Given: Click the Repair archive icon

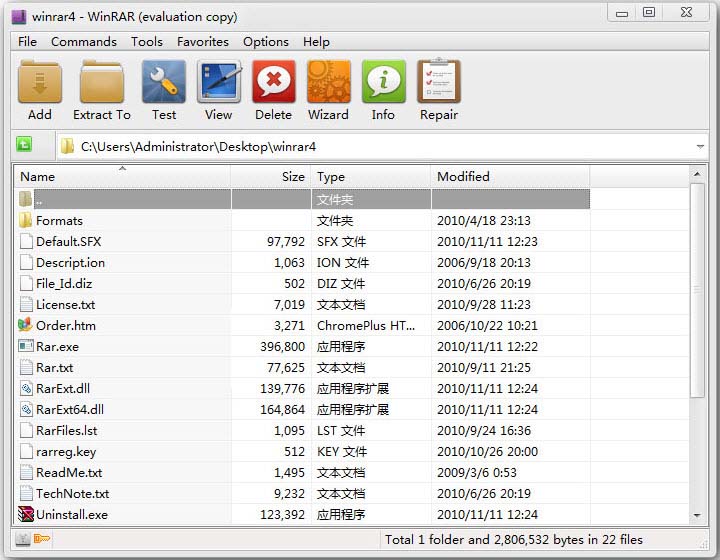Looking at the screenshot, I should (438, 83).
